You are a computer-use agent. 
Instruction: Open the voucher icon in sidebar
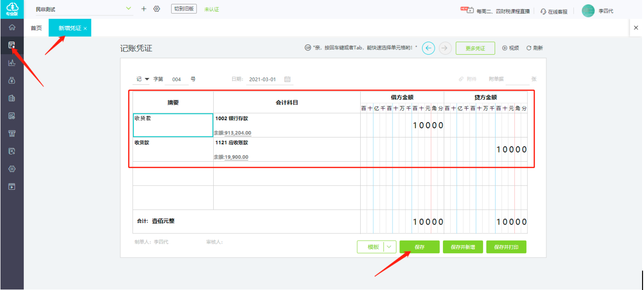[x=12, y=45]
